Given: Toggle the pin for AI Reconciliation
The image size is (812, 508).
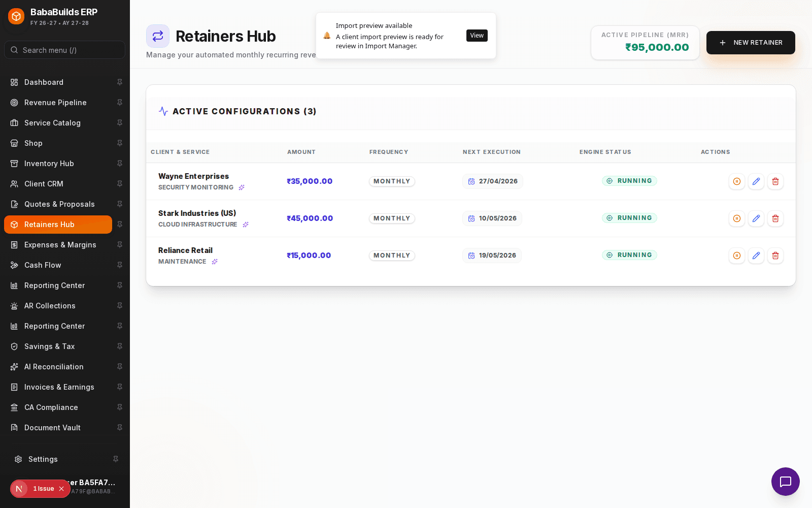Looking at the screenshot, I should [x=120, y=367].
